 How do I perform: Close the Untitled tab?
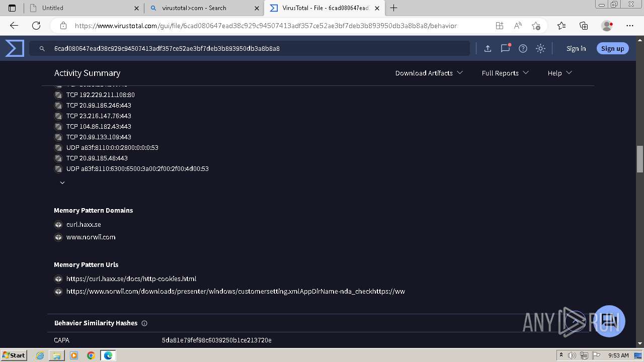tap(136, 8)
